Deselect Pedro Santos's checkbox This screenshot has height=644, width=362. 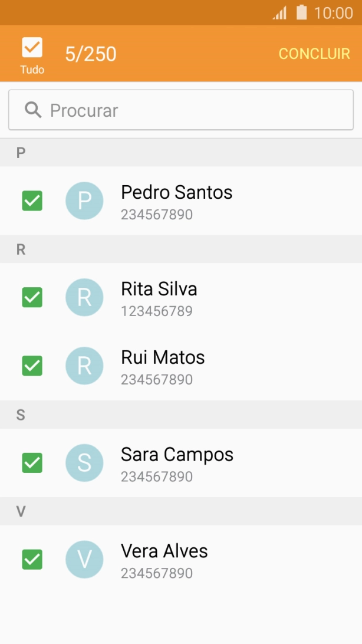coord(32,201)
